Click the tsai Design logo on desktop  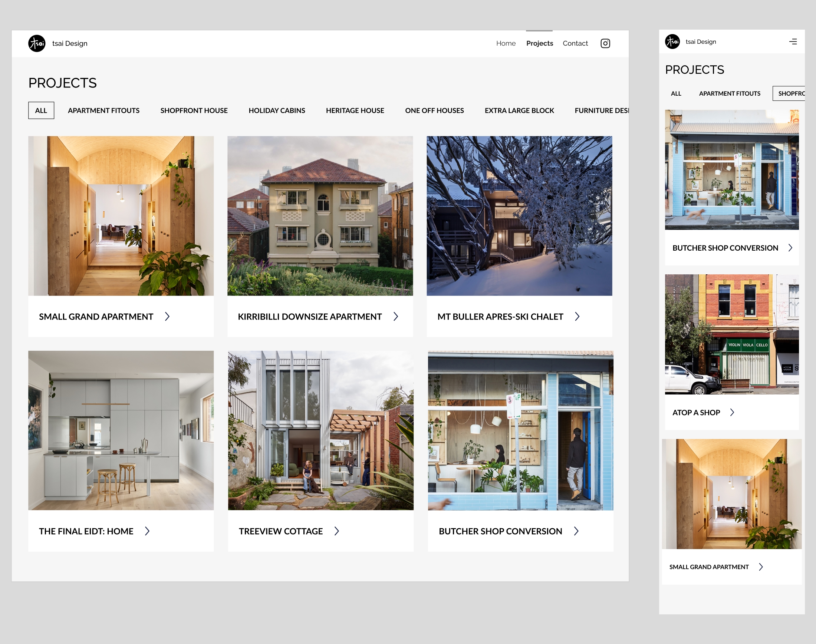(37, 43)
